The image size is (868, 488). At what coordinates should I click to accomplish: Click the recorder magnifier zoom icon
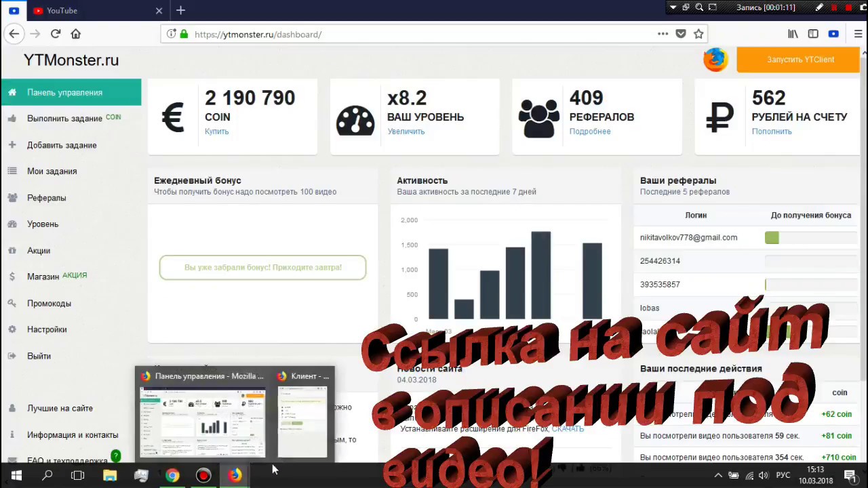(x=699, y=7)
